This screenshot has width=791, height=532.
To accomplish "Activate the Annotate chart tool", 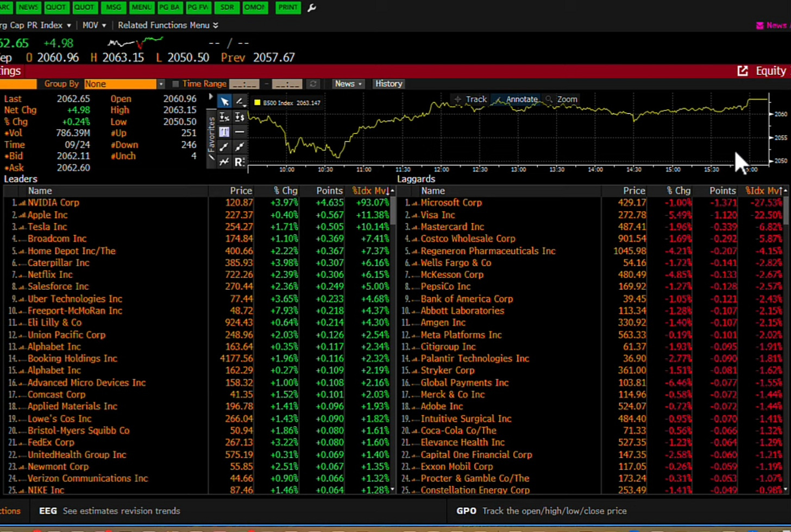I will click(517, 99).
